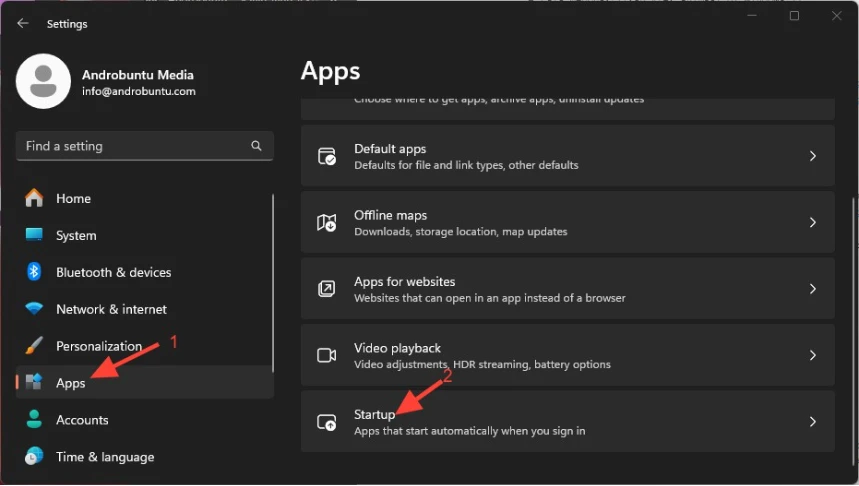Click the Video playback camera icon
This screenshot has height=486, width=859.
point(327,355)
